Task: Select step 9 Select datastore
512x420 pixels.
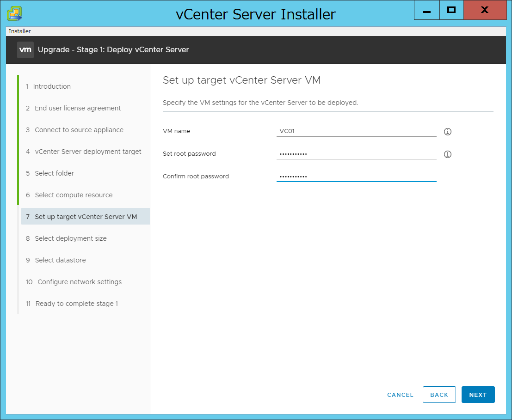Action: 56,260
